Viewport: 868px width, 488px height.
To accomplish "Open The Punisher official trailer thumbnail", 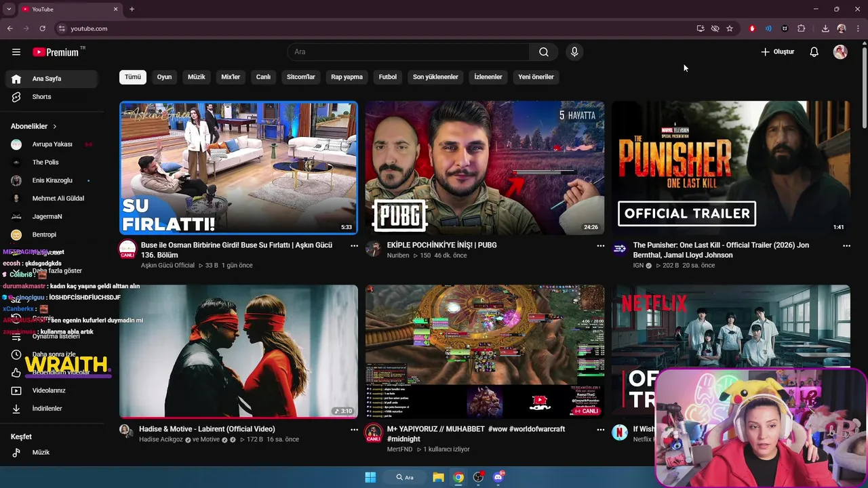I will [x=731, y=168].
